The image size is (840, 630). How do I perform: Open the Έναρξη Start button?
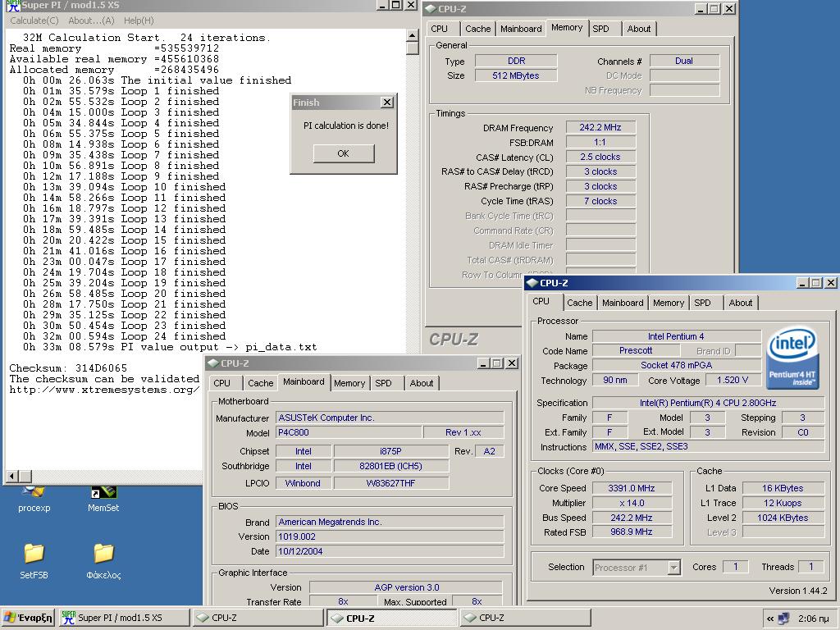click(x=28, y=617)
